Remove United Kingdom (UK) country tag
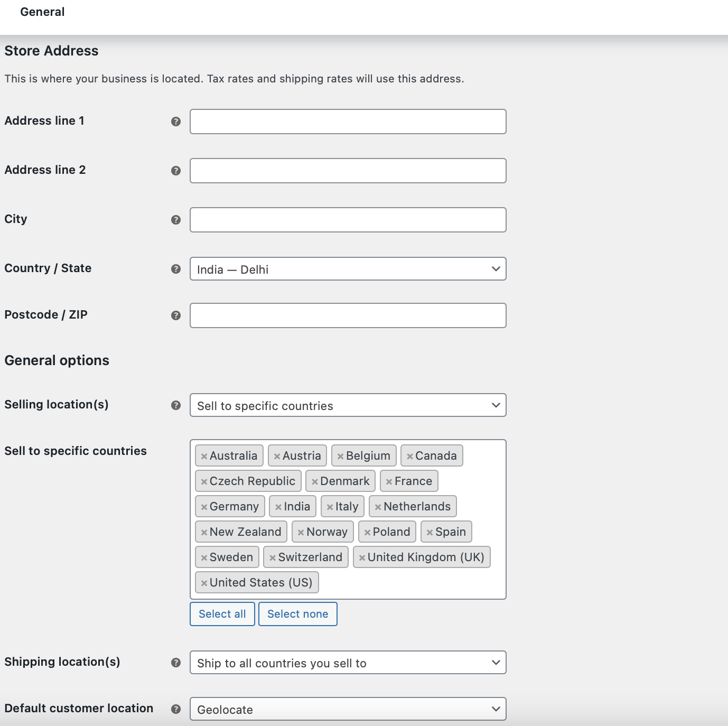The height and width of the screenshot is (726, 728). (x=362, y=557)
